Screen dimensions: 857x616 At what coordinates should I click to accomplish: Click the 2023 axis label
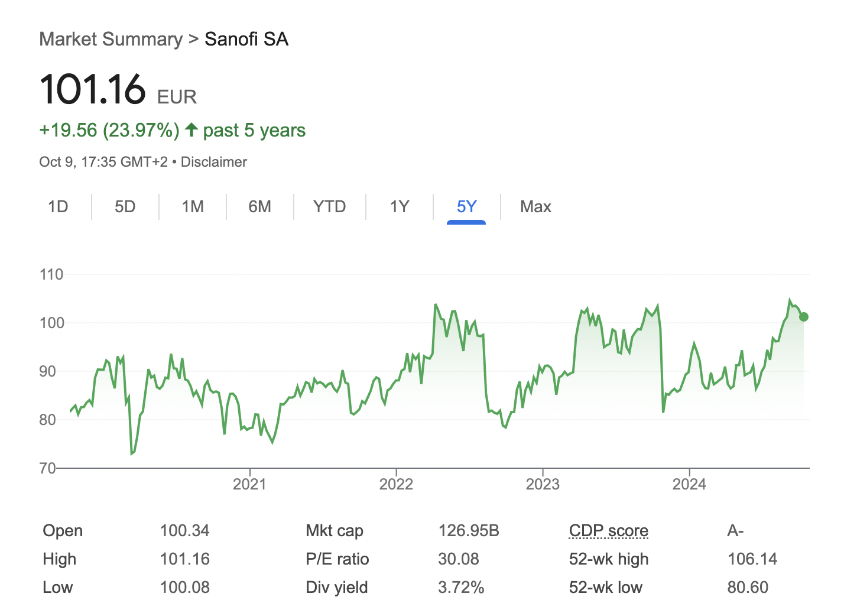pyautogui.click(x=543, y=484)
